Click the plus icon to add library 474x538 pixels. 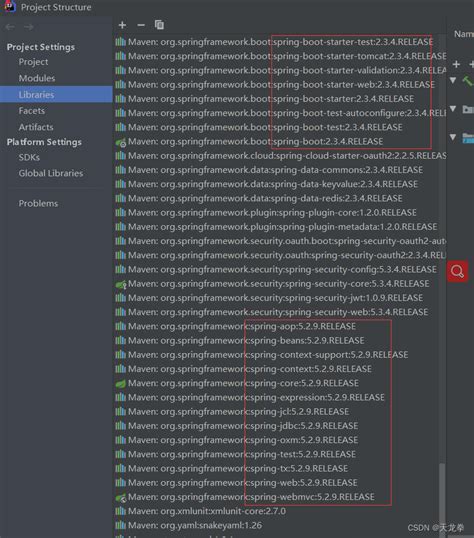click(x=122, y=25)
